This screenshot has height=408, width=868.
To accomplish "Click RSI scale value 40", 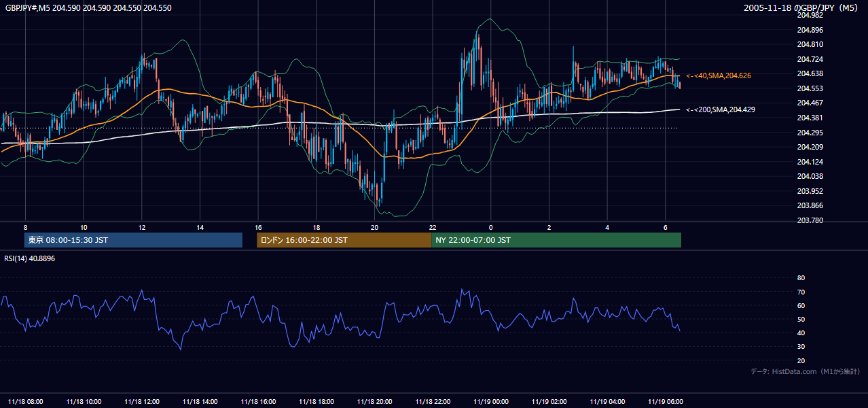I will (801, 333).
